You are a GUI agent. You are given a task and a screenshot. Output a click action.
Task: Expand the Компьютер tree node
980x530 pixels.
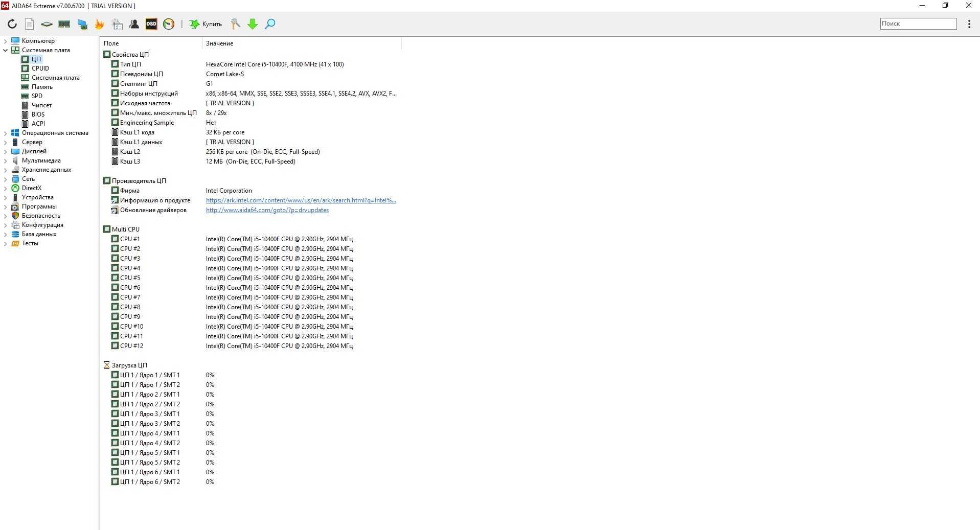(x=6, y=41)
